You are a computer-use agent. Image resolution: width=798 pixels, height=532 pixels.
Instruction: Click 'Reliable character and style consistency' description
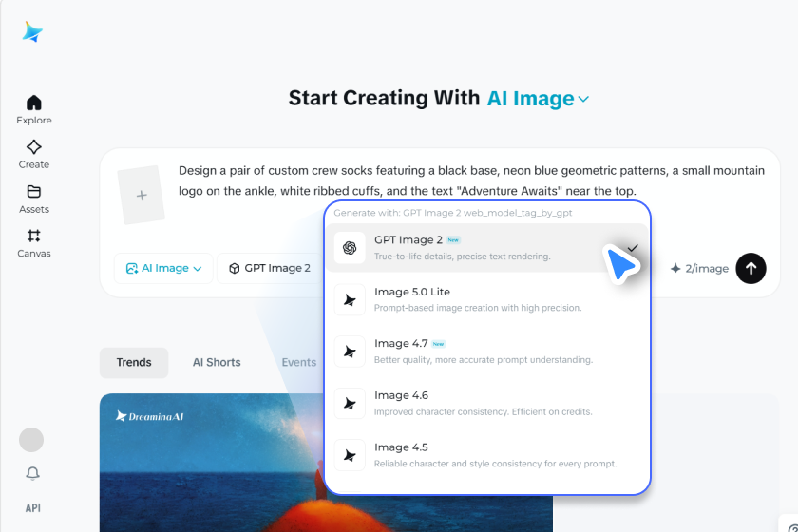pyautogui.click(x=495, y=464)
